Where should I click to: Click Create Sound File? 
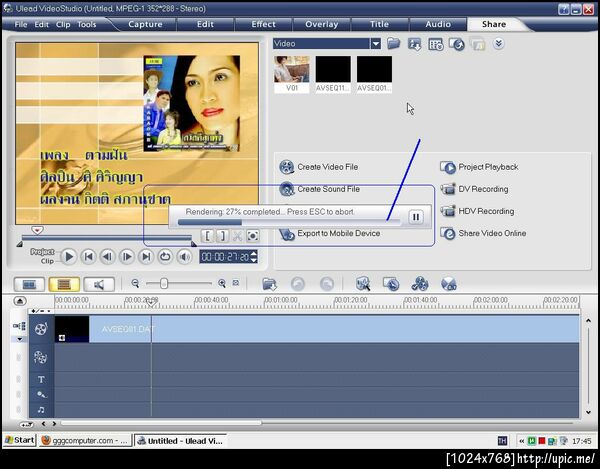(320, 189)
